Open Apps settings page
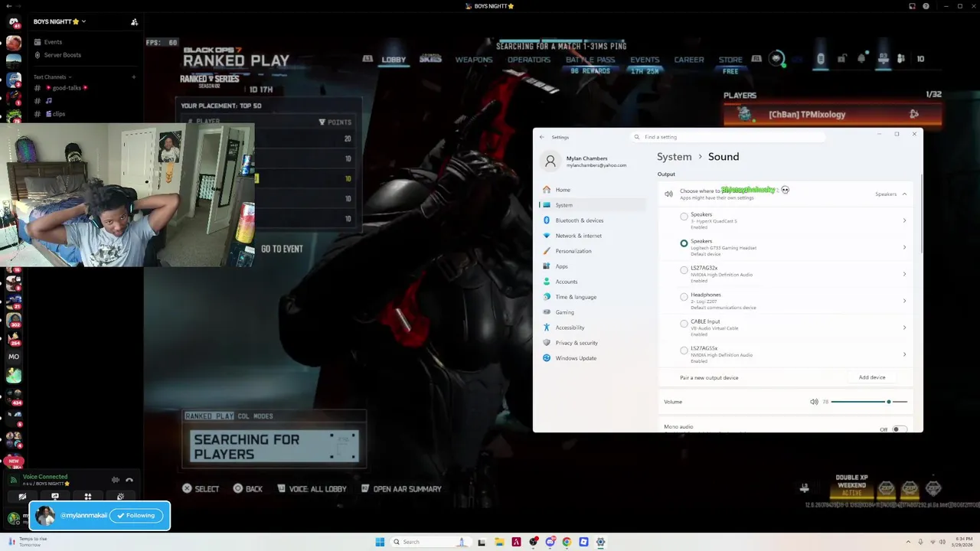This screenshot has width=980, height=551. (593, 266)
